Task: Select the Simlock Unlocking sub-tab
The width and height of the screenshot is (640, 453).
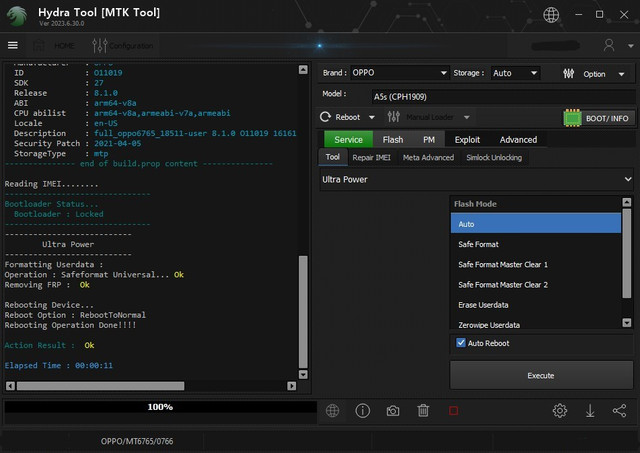Action: click(x=494, y=158)
